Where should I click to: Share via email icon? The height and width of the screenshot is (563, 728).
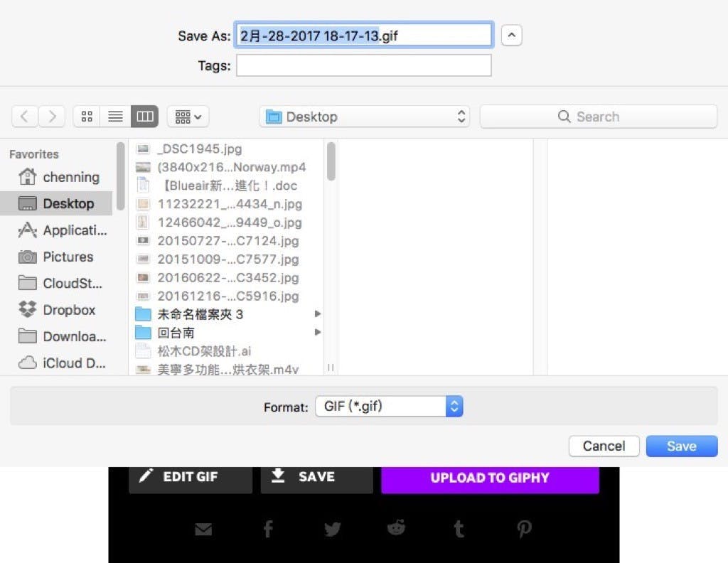[203, 529]
